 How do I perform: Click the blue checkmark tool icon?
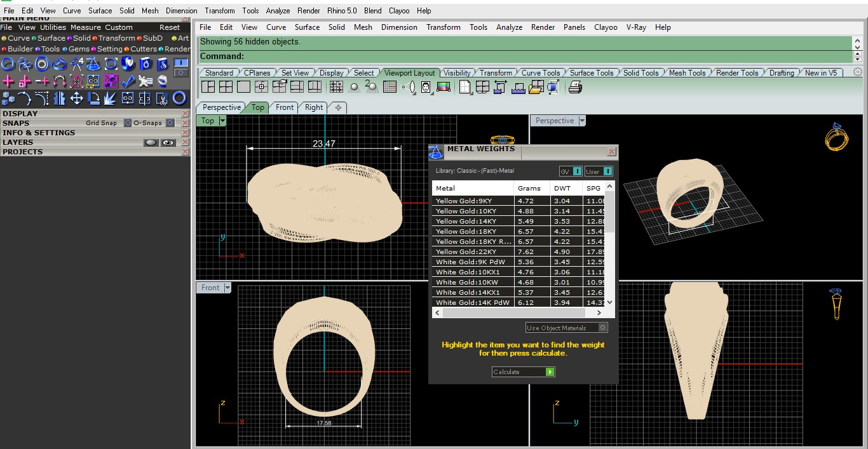[x=128, y=81]
